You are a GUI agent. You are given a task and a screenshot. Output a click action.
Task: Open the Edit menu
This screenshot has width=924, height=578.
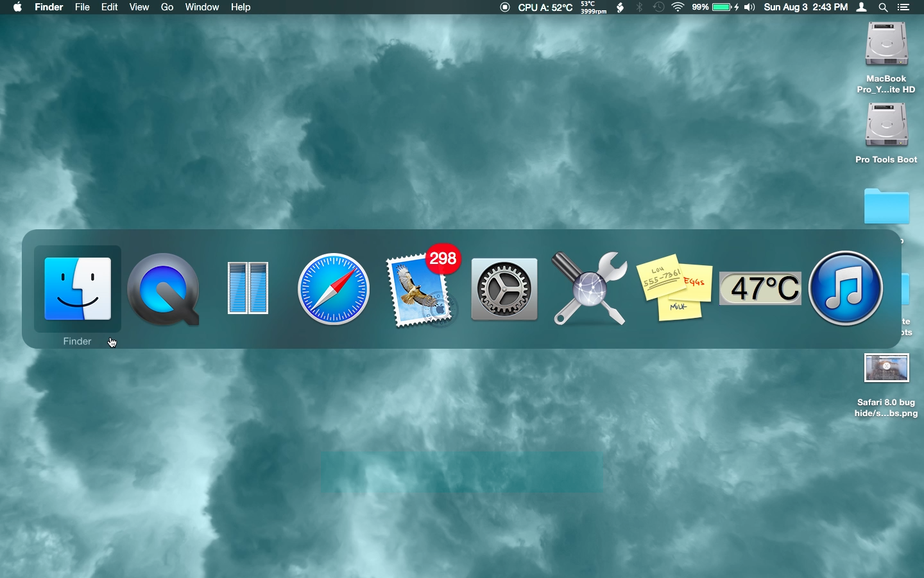(110, 7)
